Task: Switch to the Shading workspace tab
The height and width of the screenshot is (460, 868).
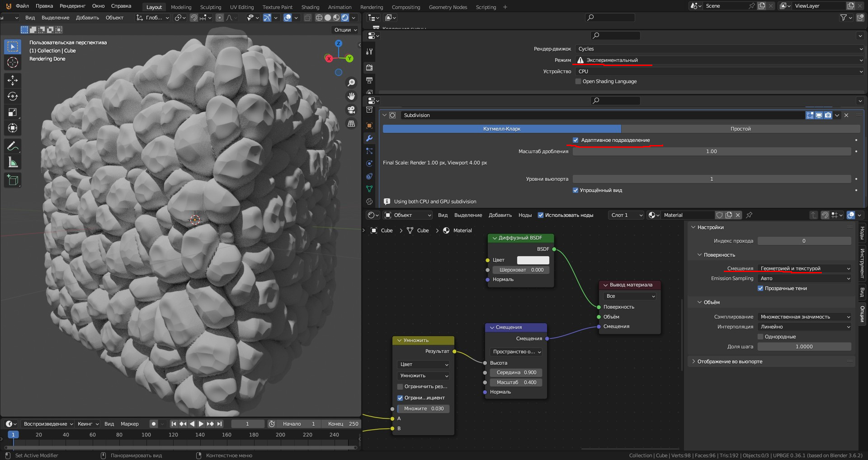Action: pyautogui.click(x=310, y=7)
